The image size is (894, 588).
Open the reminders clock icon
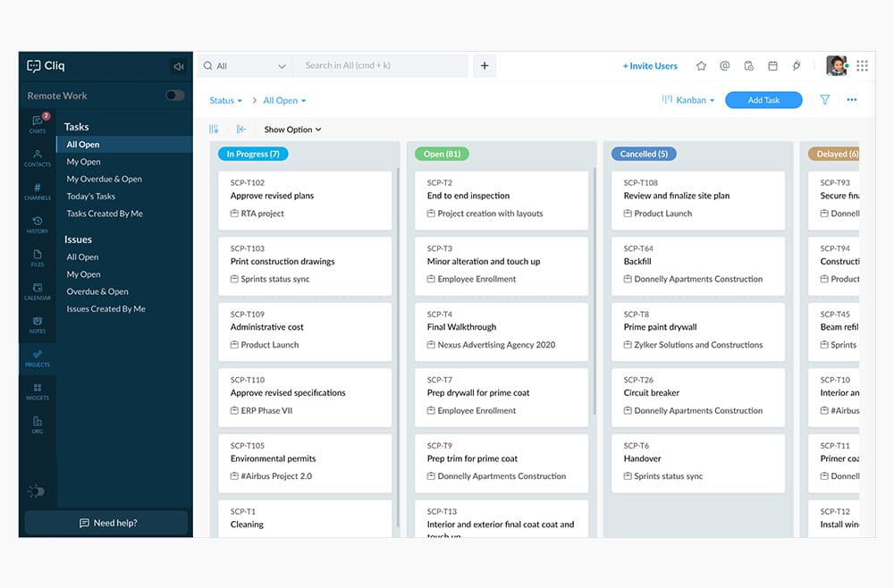pyautogui.click(x=748, y=66)
